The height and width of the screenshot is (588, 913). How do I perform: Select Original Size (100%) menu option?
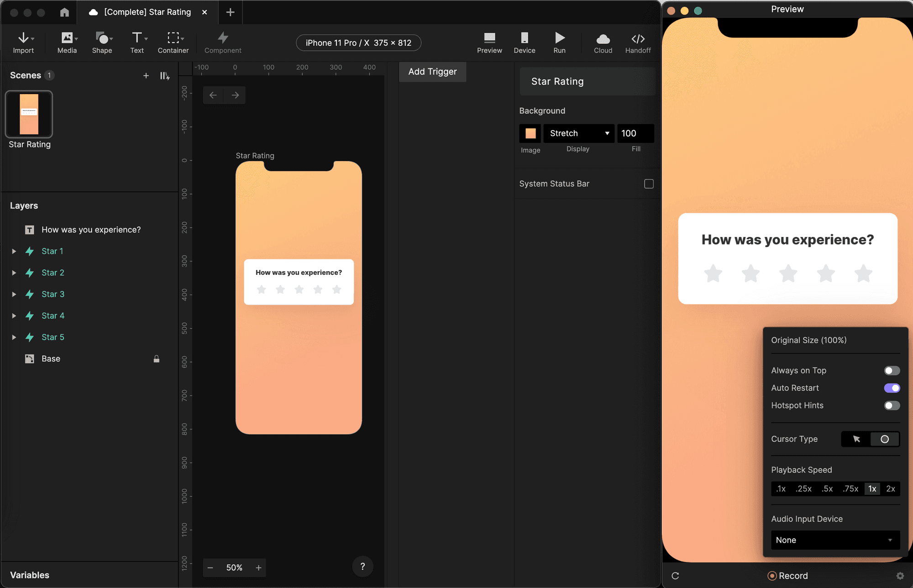808,340
